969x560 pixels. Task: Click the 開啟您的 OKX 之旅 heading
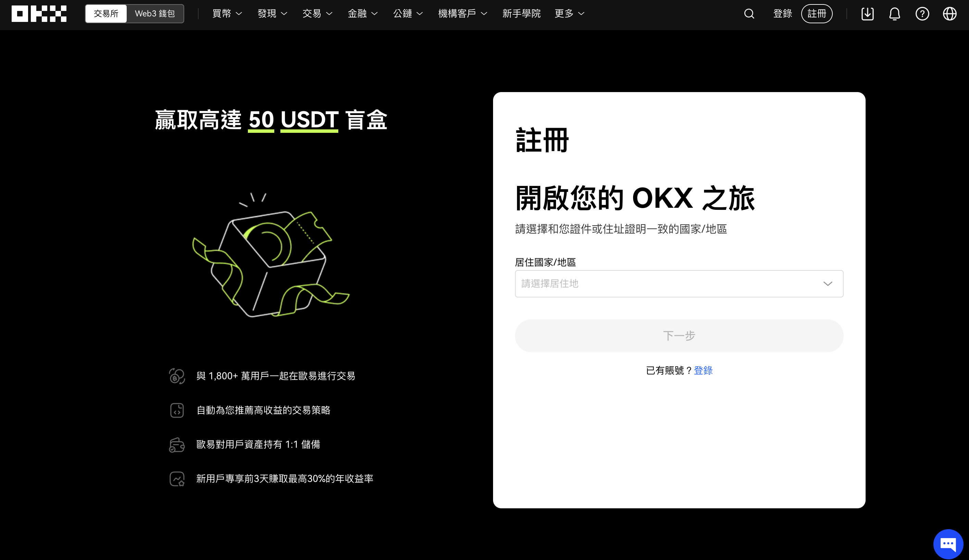point(635,198)
